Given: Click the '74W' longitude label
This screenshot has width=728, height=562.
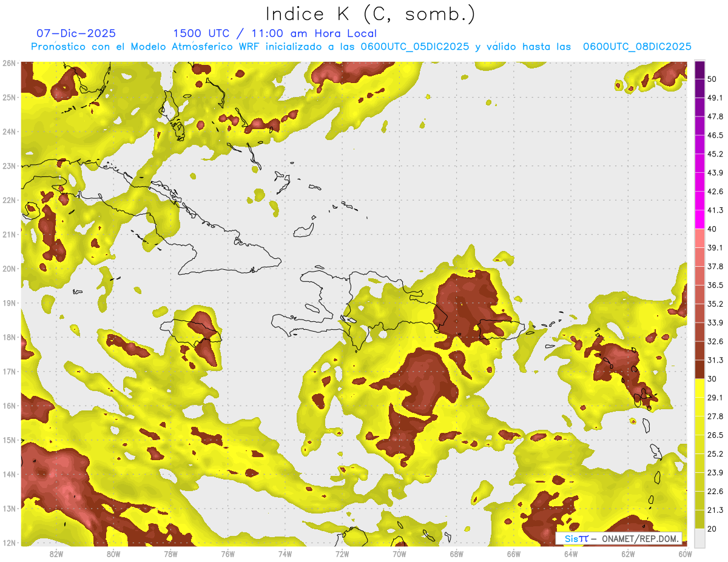Looking at the screenshot, I should [x=285, y=554].
